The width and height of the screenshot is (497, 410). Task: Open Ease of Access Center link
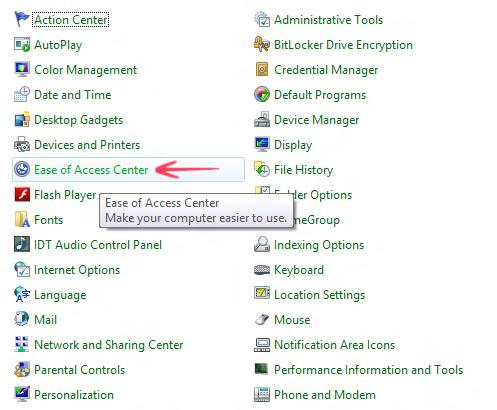click(x=91, y=170)
